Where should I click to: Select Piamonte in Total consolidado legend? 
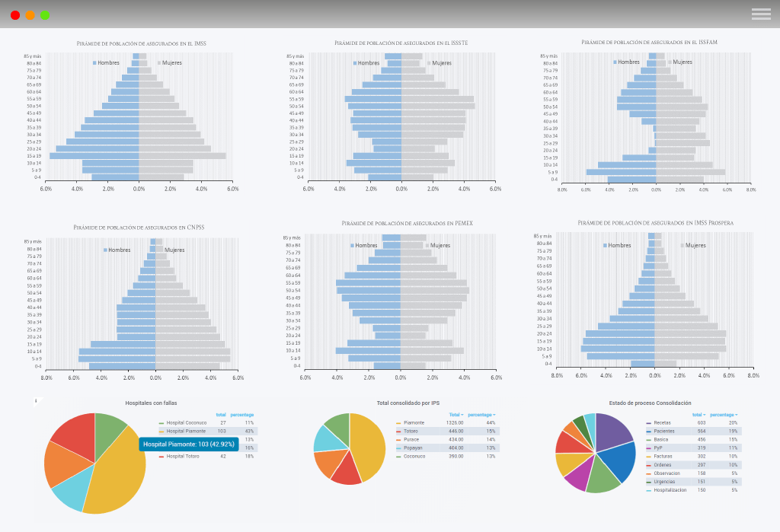click(414, 422)
